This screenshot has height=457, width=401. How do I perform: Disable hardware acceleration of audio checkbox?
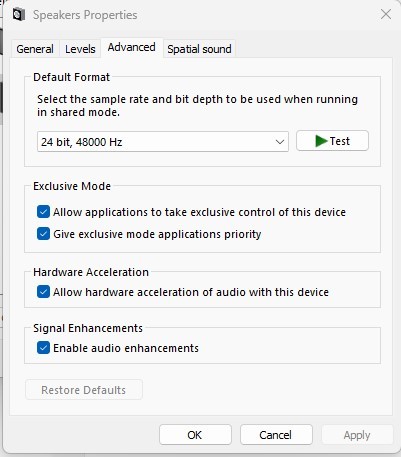tap(43, 292)
